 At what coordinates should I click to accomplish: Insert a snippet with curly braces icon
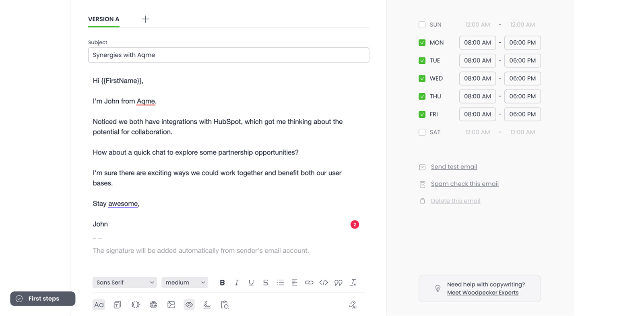pos(136,305)
